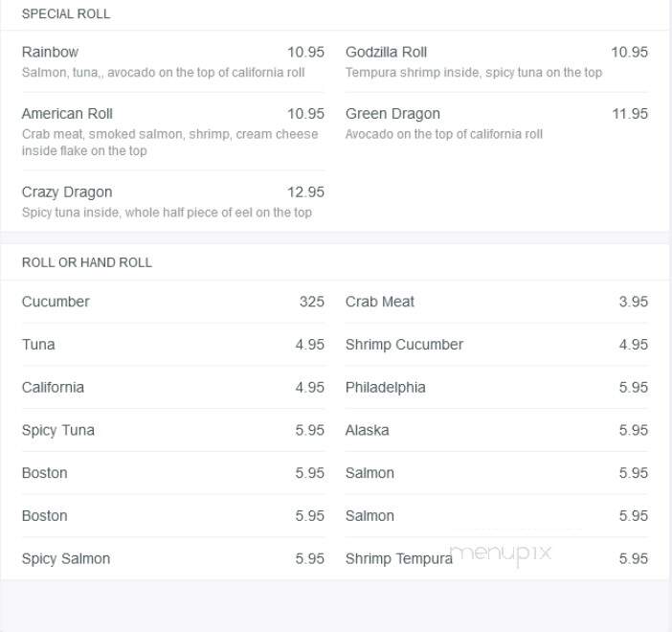The width and height of the screenshot is (672, 632).
Task: Choose the Shrimp Tempura roll item
Action: pyautogui.click(x=497, y=558)
